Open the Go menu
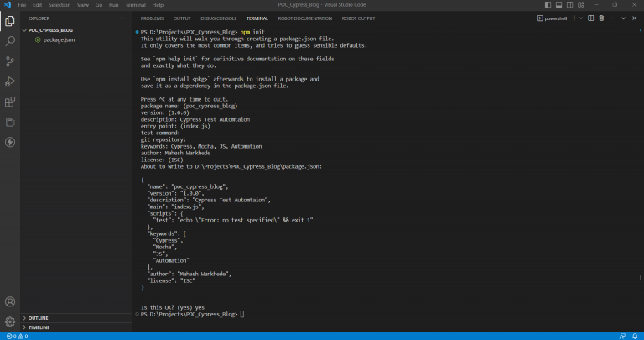 tap(99, 5)
